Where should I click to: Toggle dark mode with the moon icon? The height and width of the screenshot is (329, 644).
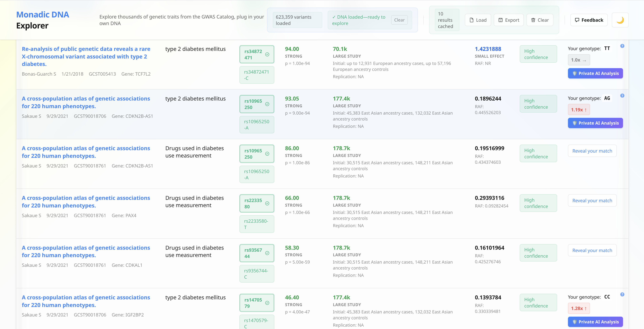coord(620,20)
